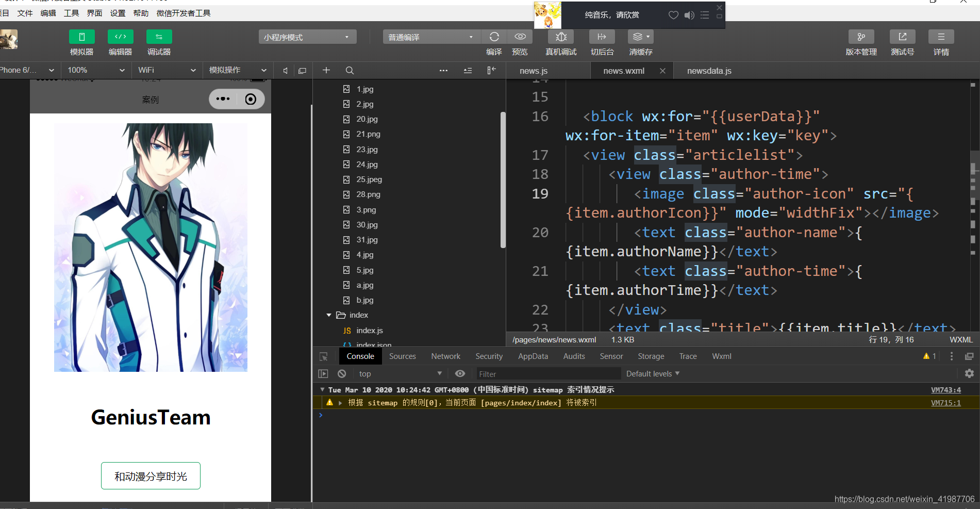980x509 pixels.
Task: Open the Default levels dropdown
Action: pyautogui.click(x=653, y=374)
